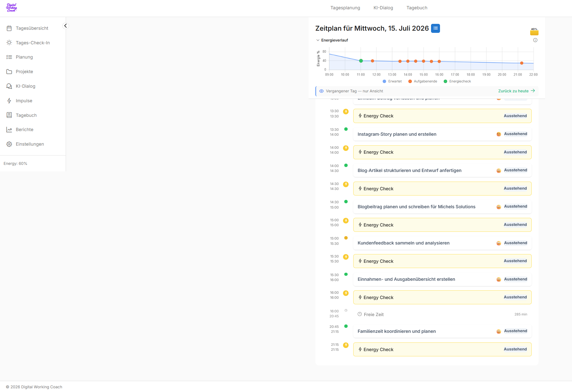The height and width of the screenshot is (392, 572).
Task: Click the Berichte chart icon
Action: [x=9, y=130]
